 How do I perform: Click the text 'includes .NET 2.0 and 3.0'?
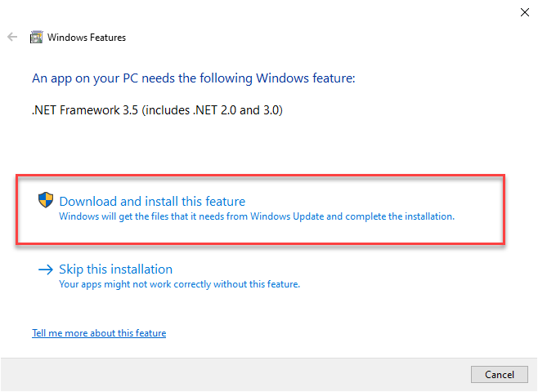point(214,109)
